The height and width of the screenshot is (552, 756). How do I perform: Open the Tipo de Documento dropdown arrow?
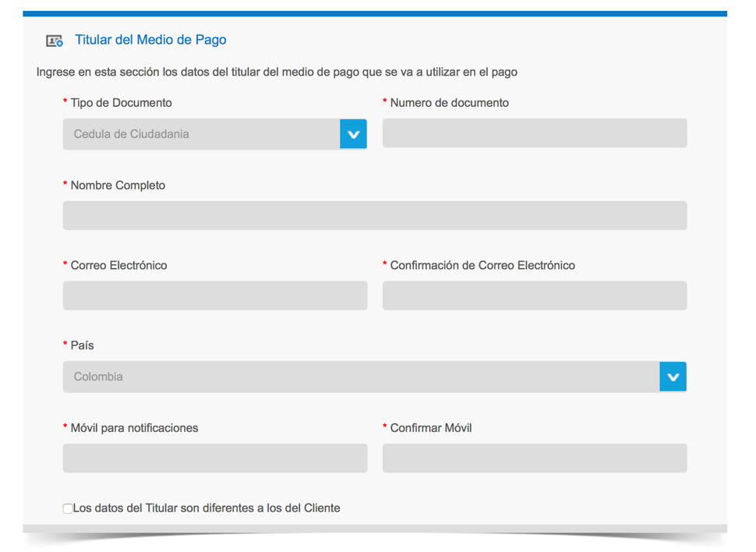coord(353,134)
